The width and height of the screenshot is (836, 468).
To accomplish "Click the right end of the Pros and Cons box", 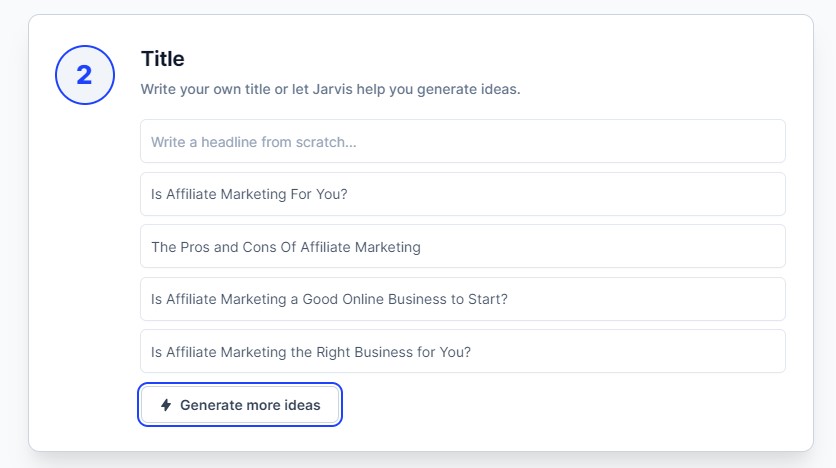I will (740, 246).
